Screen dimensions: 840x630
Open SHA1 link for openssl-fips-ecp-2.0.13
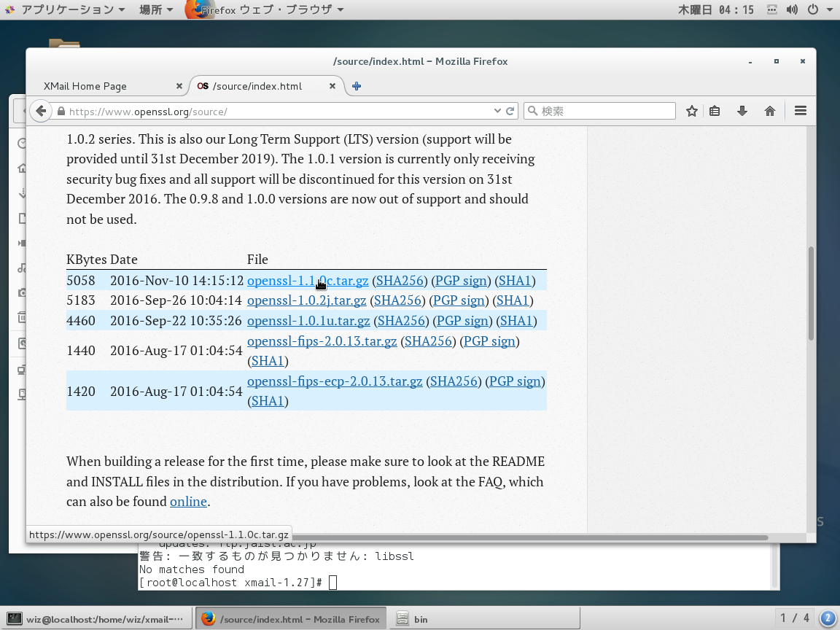click(268, 401)
